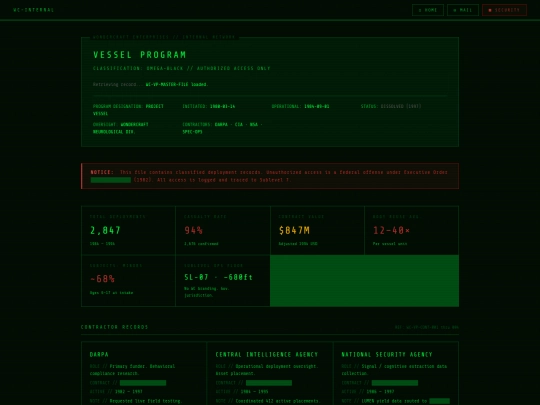Click the Coordinated 412 active placements note

tap(278, 401)
